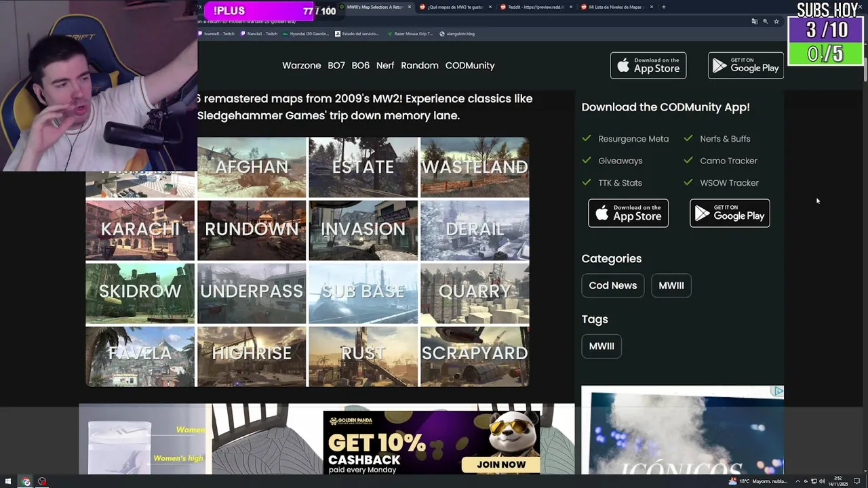
Task: Click the sidebar App Store download button
Action: (x=628, y=213)
